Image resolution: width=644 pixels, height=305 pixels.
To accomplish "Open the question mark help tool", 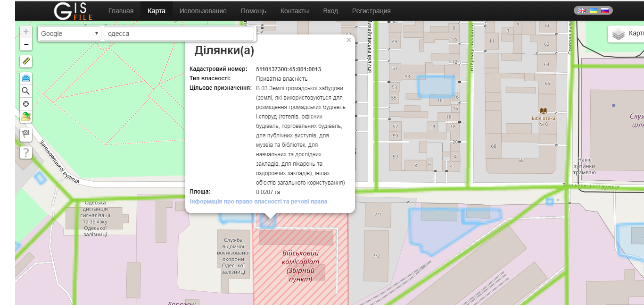I will point(26,152).
